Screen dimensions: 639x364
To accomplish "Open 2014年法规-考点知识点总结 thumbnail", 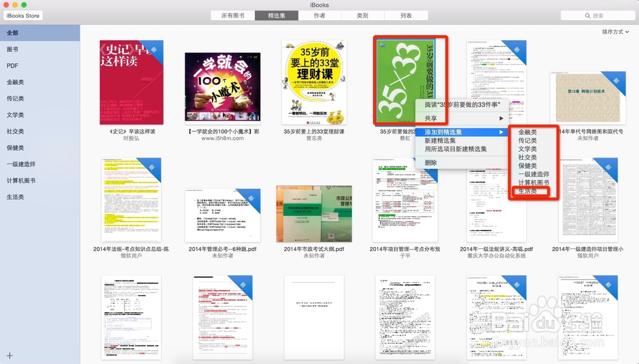I will [x=131, y=200].
